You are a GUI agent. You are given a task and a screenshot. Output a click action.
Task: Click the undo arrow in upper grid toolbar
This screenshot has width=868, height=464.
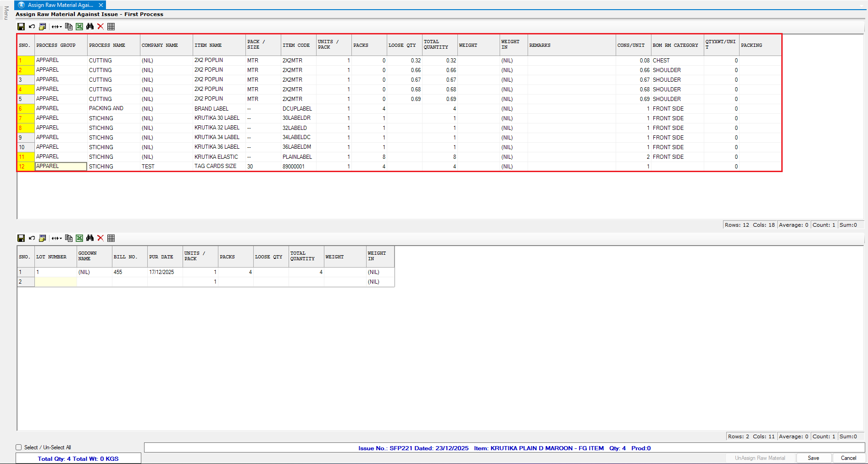coord(32,27)
